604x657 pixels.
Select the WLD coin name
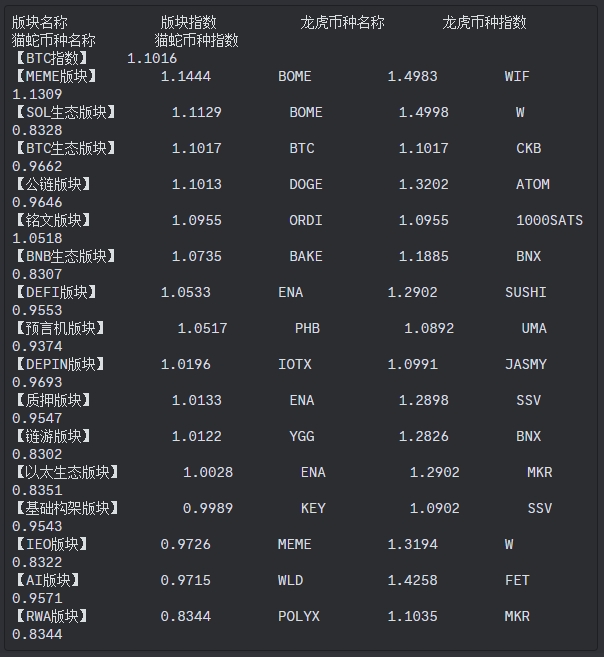tap(290, 581)
